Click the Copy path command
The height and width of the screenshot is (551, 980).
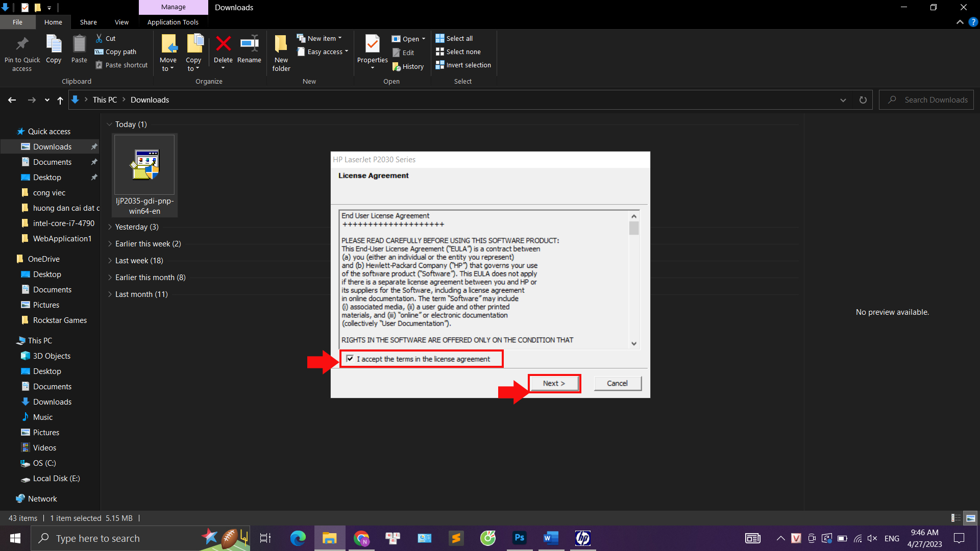(116, 52)
